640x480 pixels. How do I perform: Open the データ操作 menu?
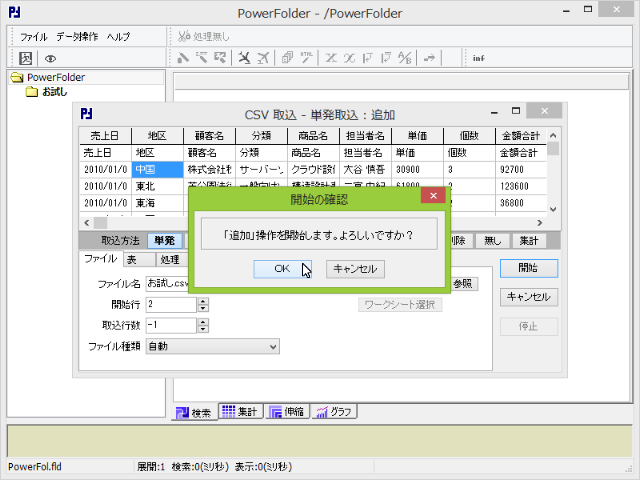pos(77,37)
